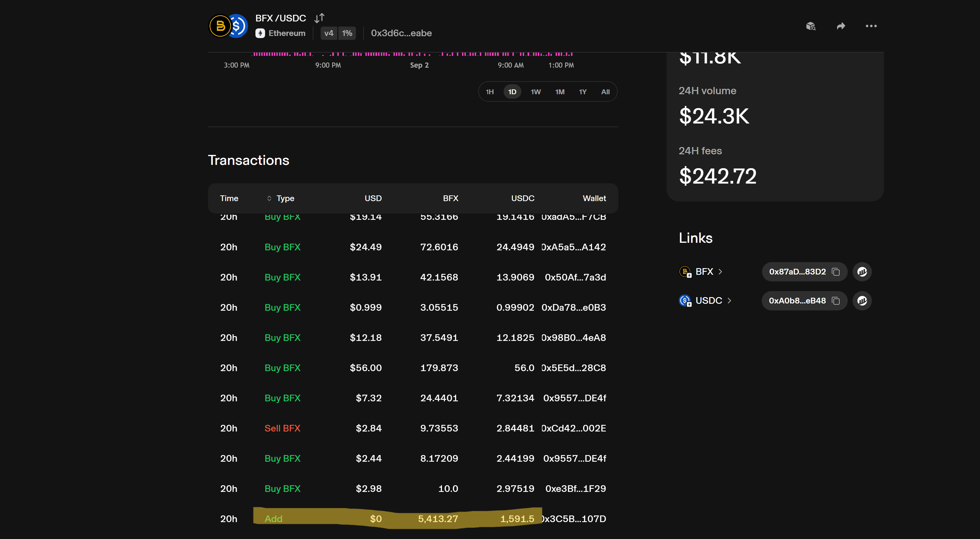Select the 1H chart timeframe
The width and height of the screenshot is (980, 539).
[490, 92]
